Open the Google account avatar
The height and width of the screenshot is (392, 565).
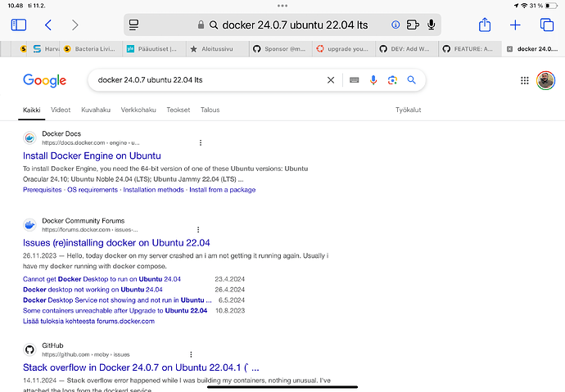coord(545,80)
